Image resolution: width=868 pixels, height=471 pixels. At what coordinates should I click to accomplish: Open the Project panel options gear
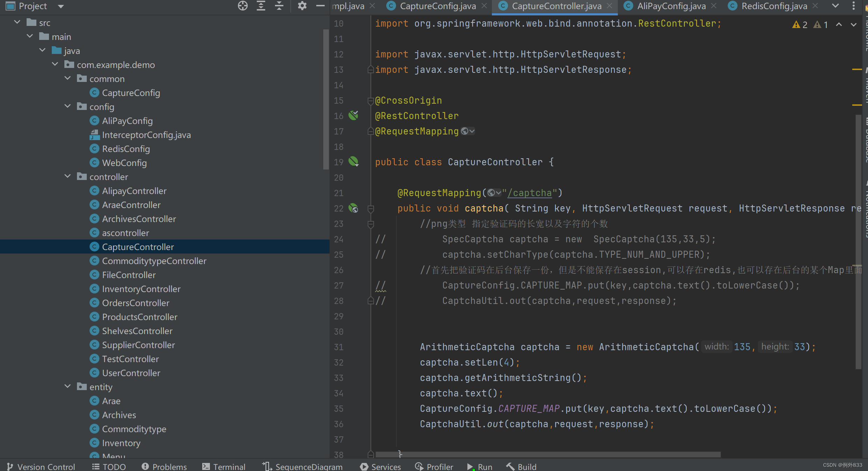point(302,6)
